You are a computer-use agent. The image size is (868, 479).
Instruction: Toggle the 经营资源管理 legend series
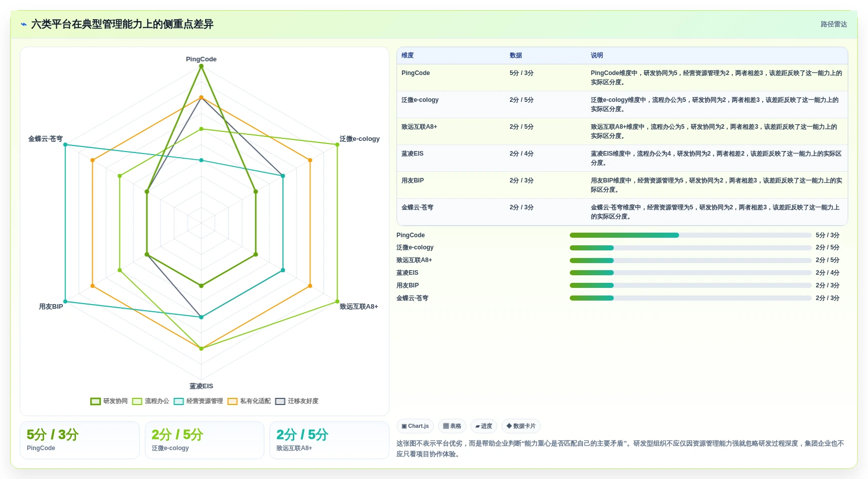coord(198,401)
